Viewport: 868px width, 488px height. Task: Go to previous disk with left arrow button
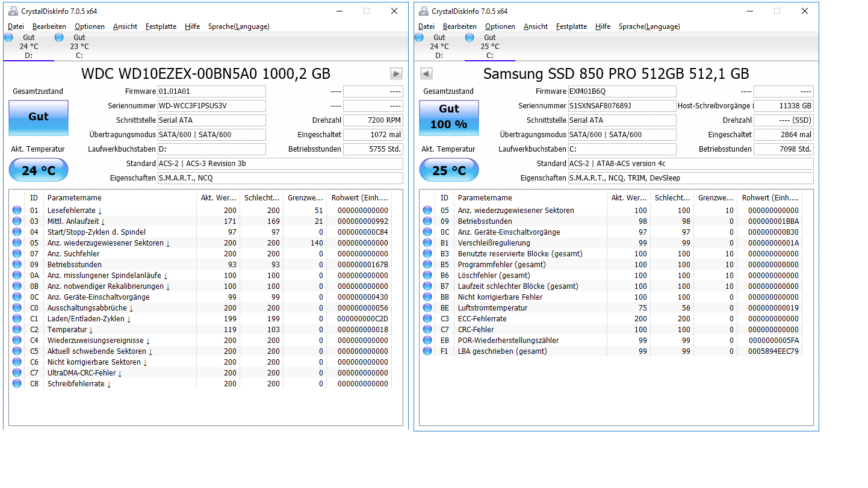pyautogui.click(x=426, y=73)
